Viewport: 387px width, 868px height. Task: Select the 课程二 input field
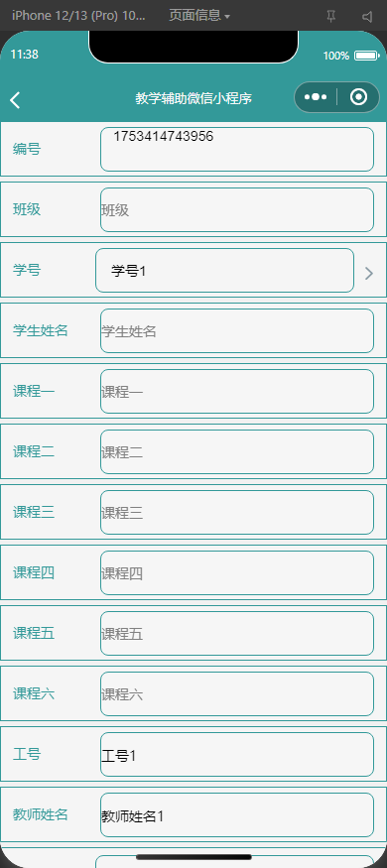click(x=237, y=451)
